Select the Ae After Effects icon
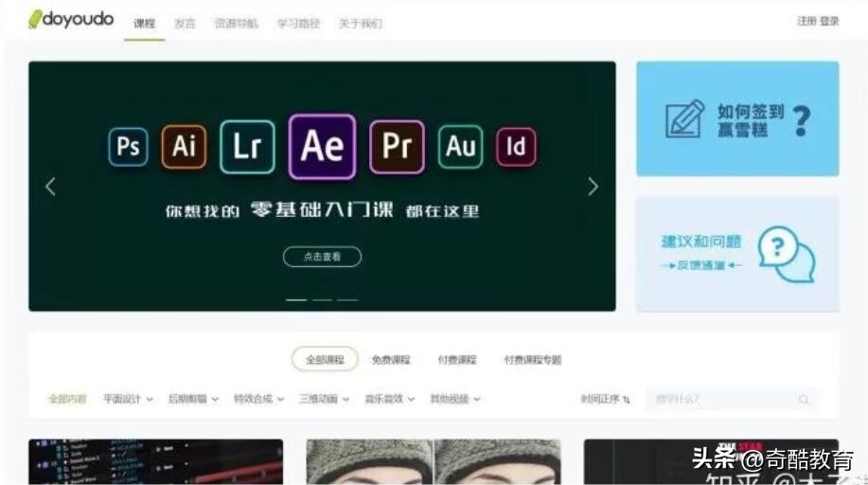The width and height of the screenshot is (868, 485). 322,147
